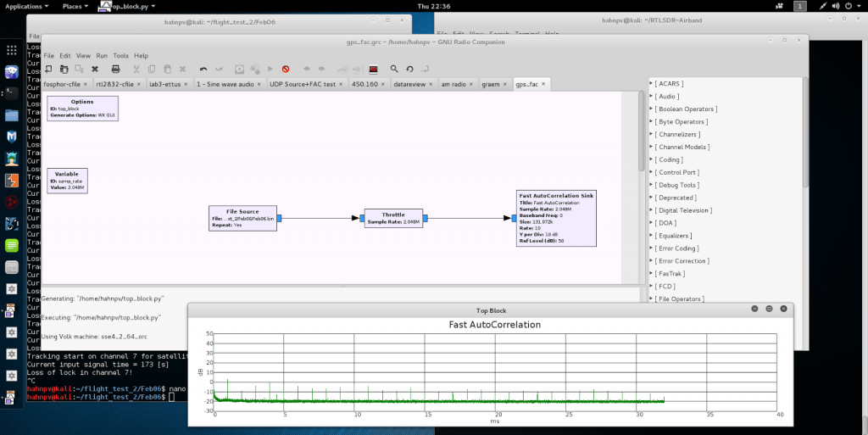Click the New flow graph toolbar icon

point(48,70)
